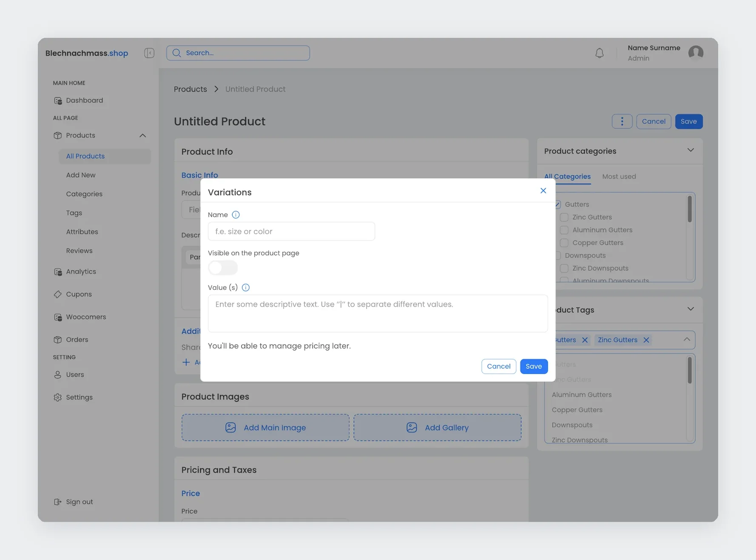This screenshot has height=560, width=756.
Task: Click the sidebar collapse icon
Action: (x=149, y=53)
